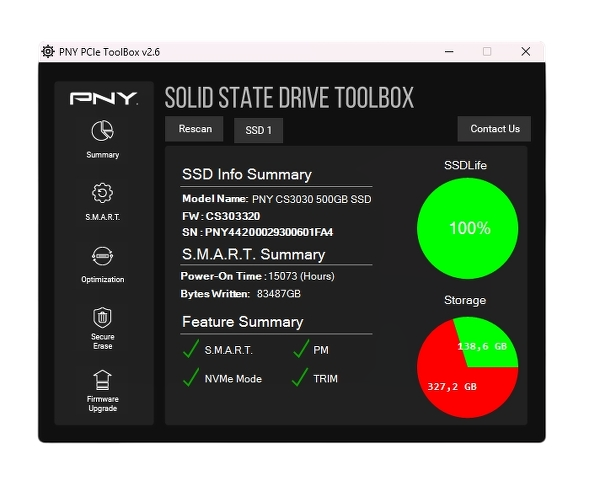Click the S.M.A.R.T. feature checkmark
This screenshot has width=600, height=502.
click(x=191, y=349)
